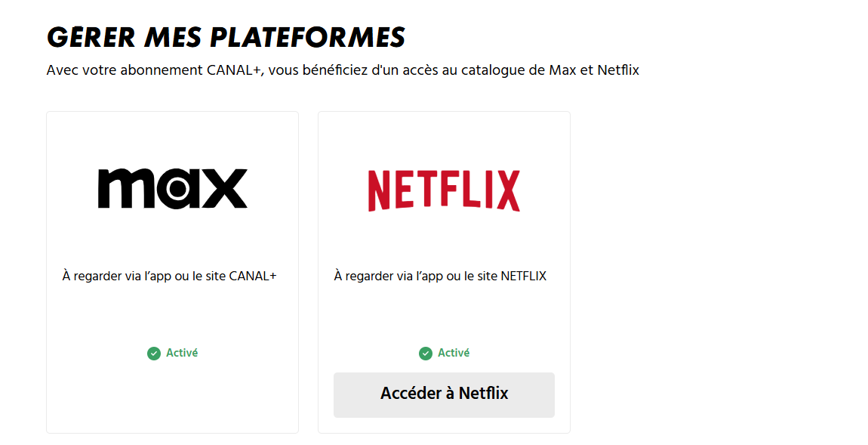Click the text 'À regarder via l'app ou le site NETFLIX'
This screenshot has width=868, height=445.
pos(440,276)
